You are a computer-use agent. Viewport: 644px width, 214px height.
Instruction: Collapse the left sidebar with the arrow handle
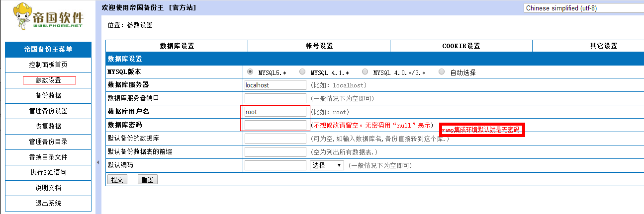(x=98, y=162)
